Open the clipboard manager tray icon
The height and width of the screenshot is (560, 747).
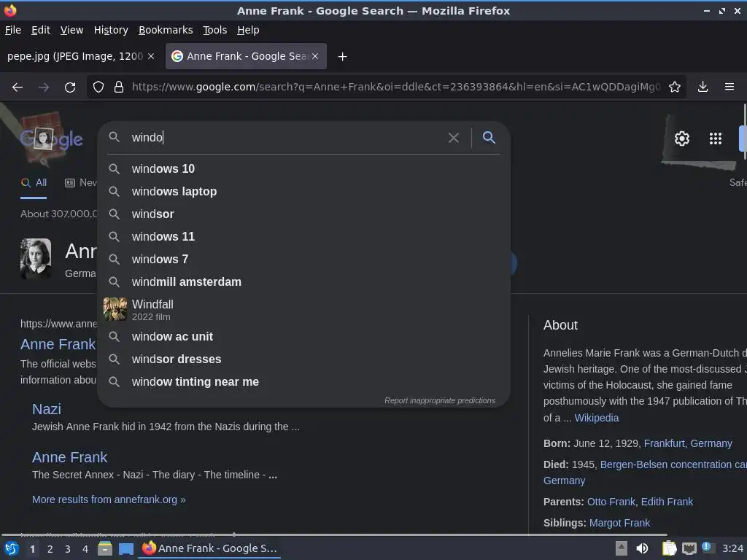tap(670, 548)
